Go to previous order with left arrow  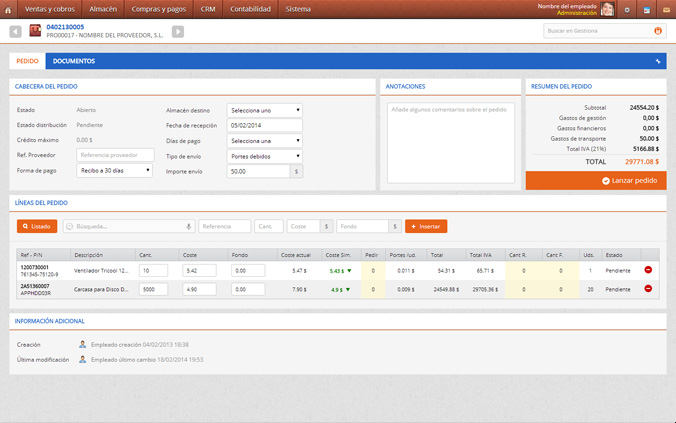coord(16,32)
